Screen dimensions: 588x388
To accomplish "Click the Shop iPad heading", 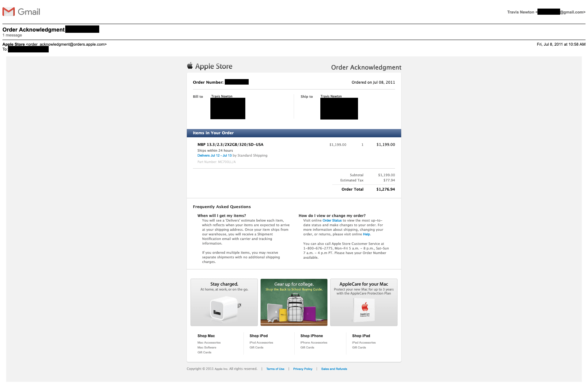I will [x=361, y=336].
